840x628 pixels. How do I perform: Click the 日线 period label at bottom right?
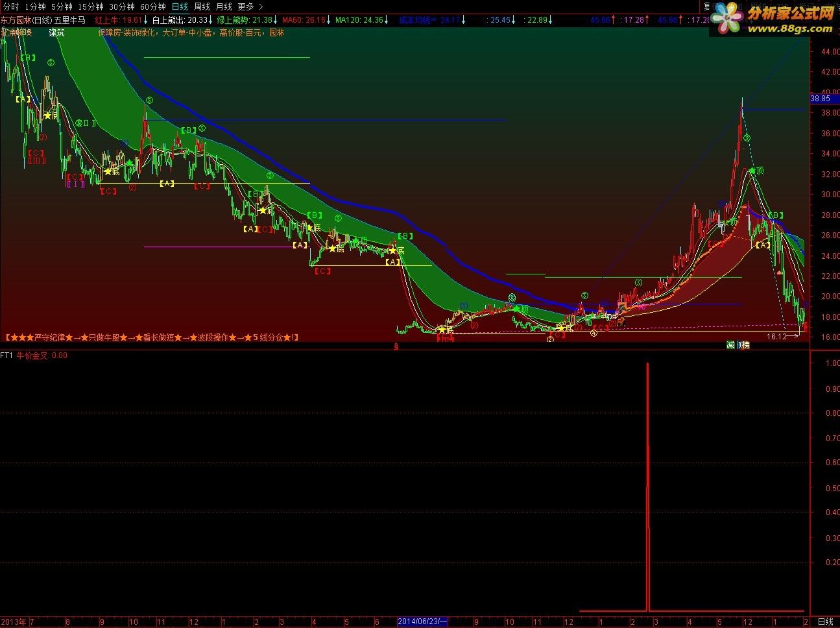click(825, 622)
